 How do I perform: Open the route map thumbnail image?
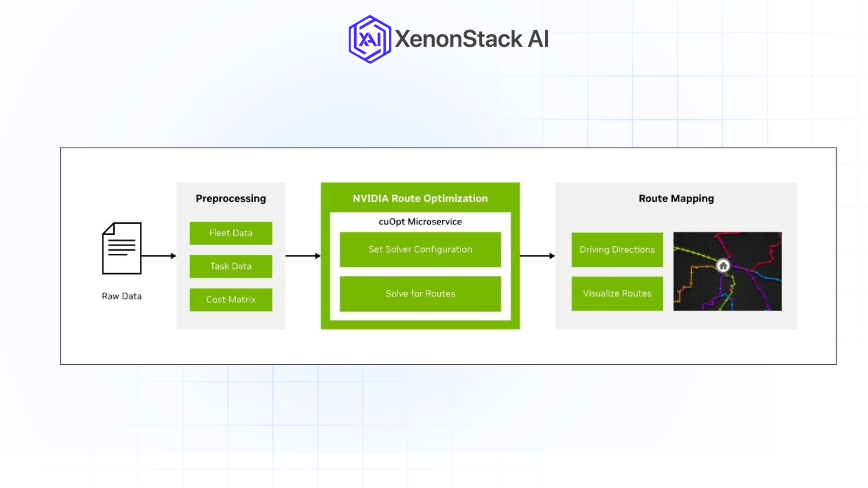(x=727, y=271)
